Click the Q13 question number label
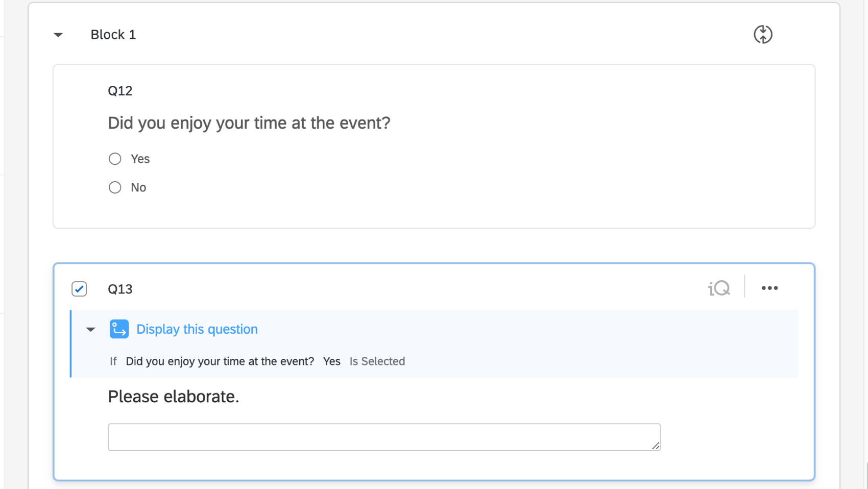Image resolution: width=868 pixels, height=489 pixels. click(120, 289)
